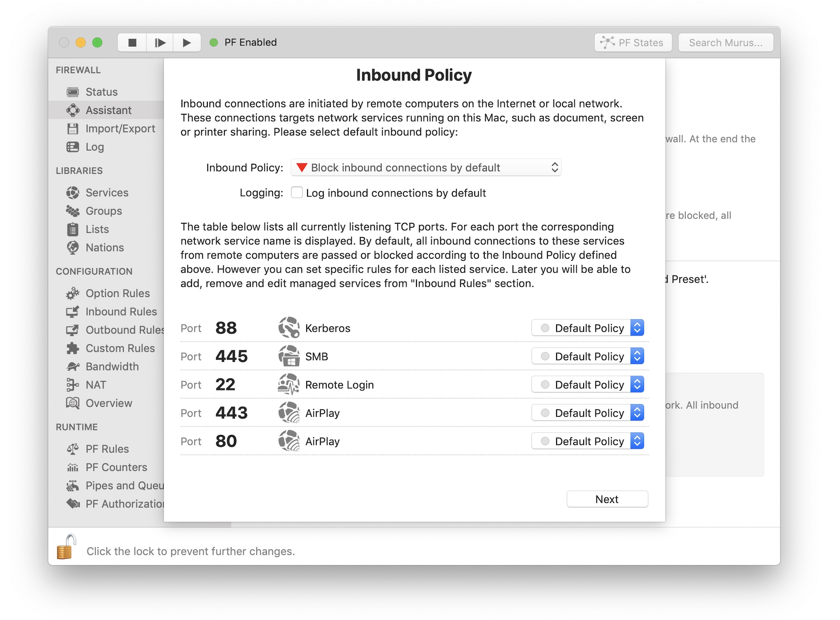Stop PF with the stop button
This screenshot has width=840, height=620.
coord(132,42)
